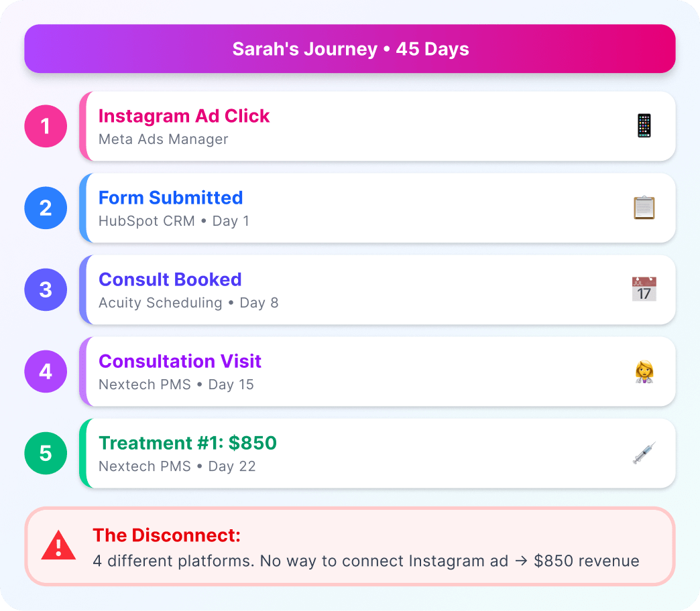Click the clipboard icon on Form Submitted
700x611 pixels.
(x=644, y=208)
